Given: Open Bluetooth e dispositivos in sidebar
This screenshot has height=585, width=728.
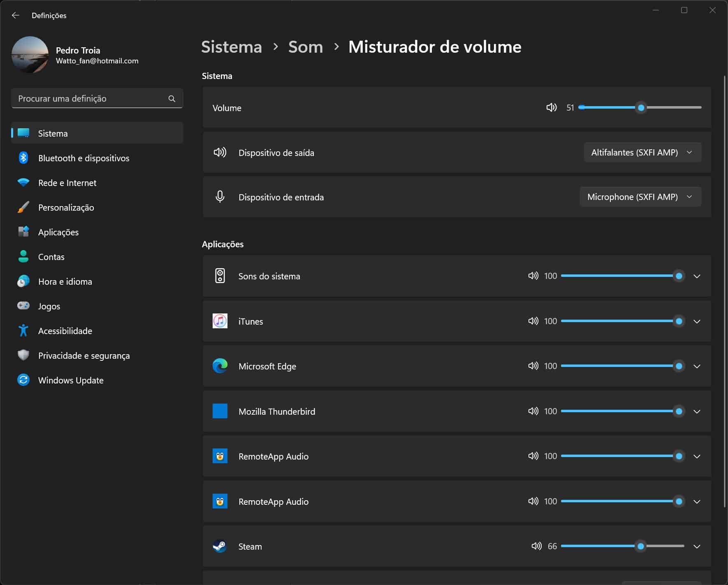Looking at the screenshot, I should [x=83, y=158].
